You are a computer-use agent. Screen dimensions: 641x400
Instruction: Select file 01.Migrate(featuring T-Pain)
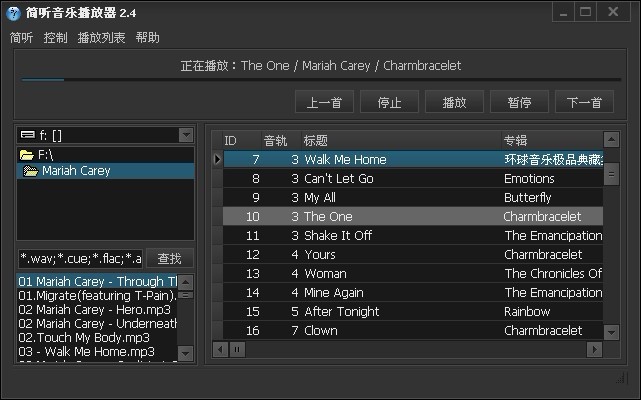(97, 295)
